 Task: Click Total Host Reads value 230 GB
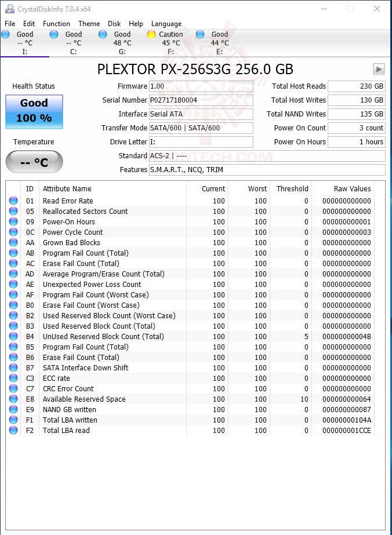click(357, 86)
